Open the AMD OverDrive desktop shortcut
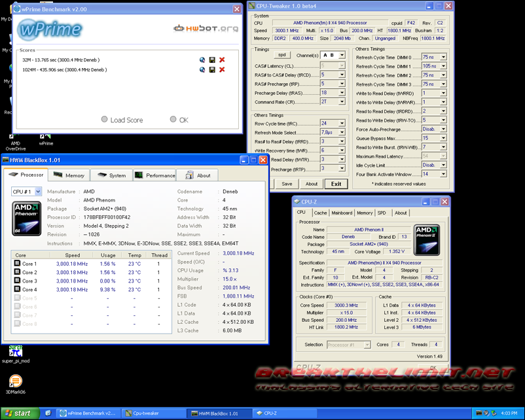 click(x=16, y=142)
